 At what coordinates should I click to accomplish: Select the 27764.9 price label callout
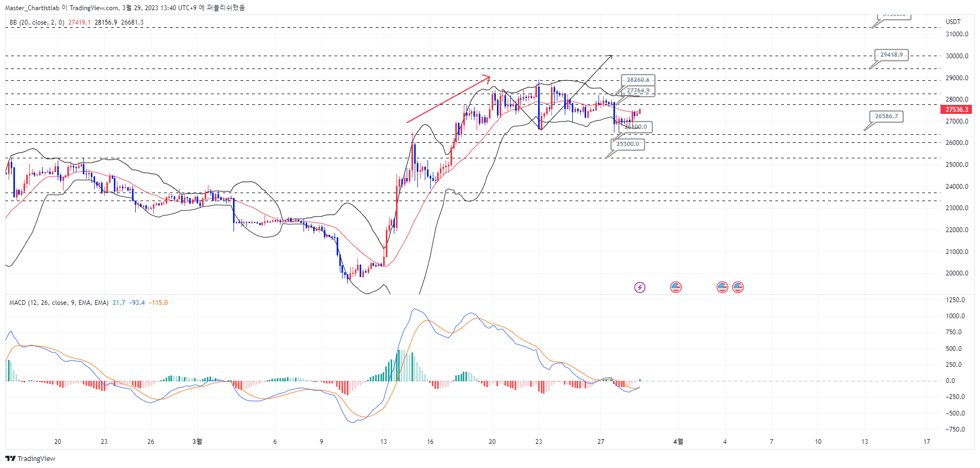pyautogui.click(x=638, y=91)
